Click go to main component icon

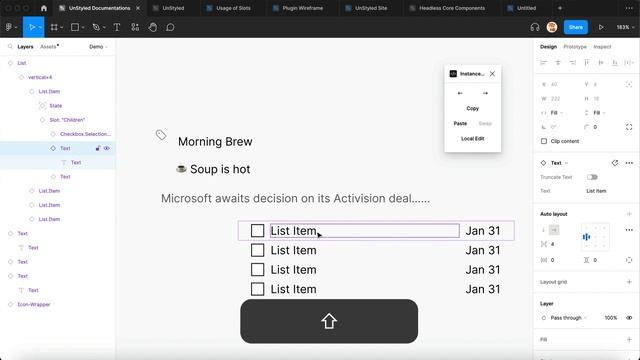615,163
